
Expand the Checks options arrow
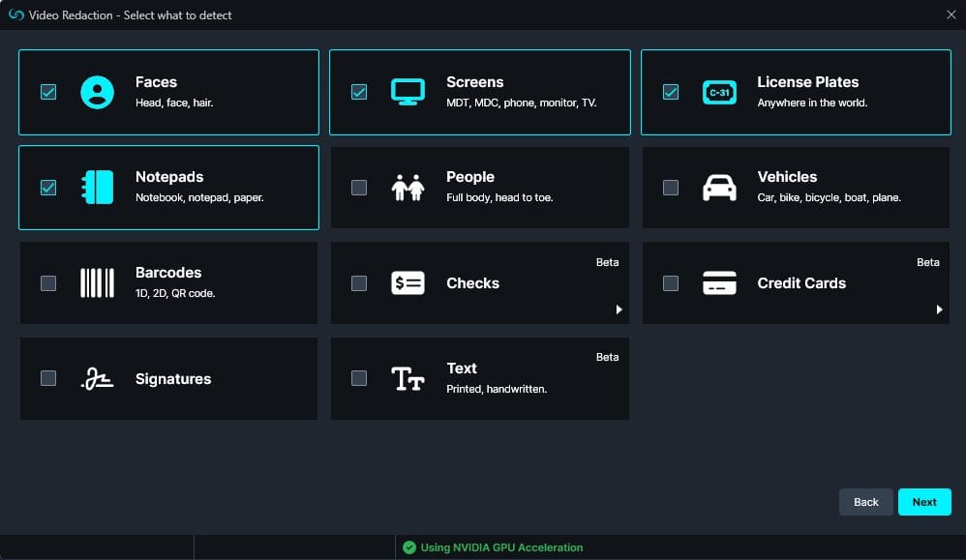click(619, 309)
